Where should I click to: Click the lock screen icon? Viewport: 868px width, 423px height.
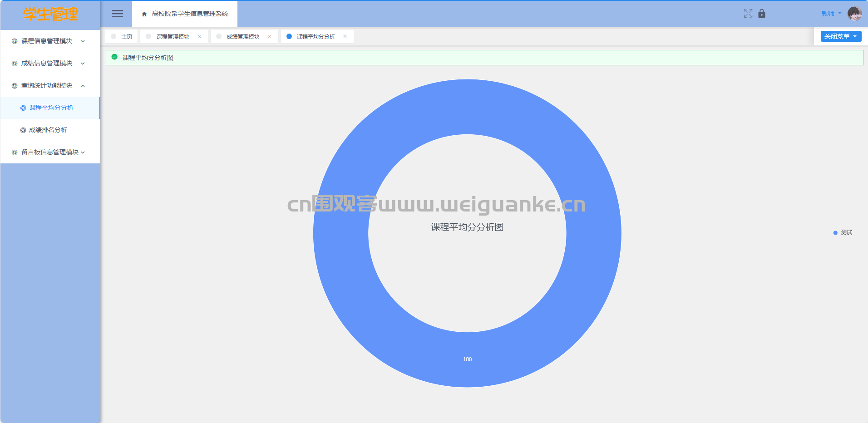coord(762,14)
